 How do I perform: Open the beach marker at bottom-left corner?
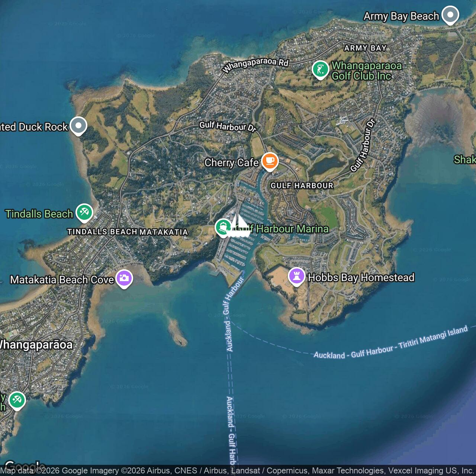tap(17, 401)
